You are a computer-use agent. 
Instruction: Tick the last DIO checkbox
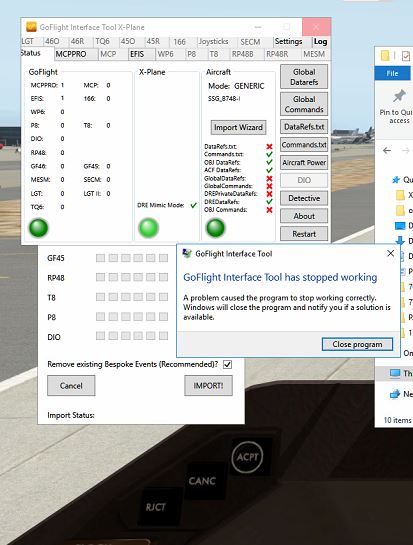tap(163, 336)
